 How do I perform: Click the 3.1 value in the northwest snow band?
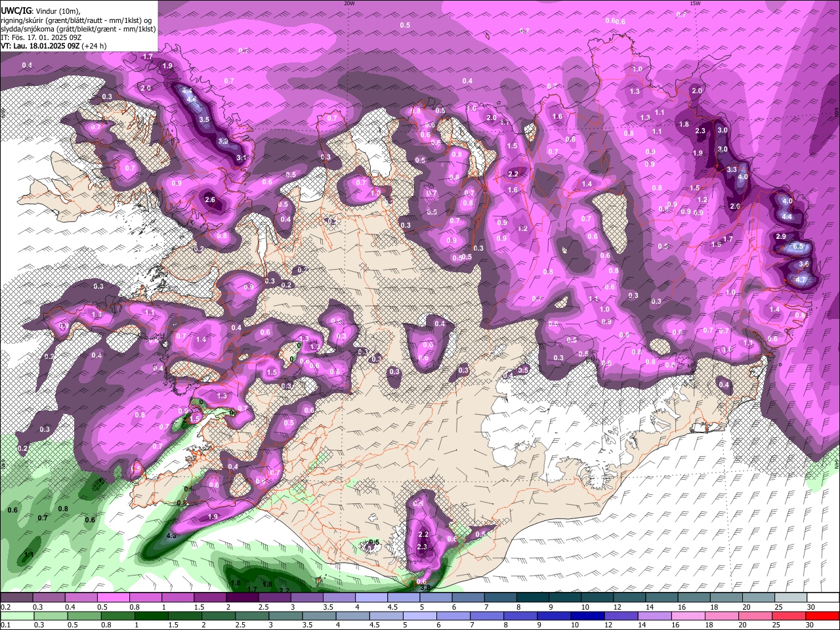pyautogui.click(x=241, y=157)
